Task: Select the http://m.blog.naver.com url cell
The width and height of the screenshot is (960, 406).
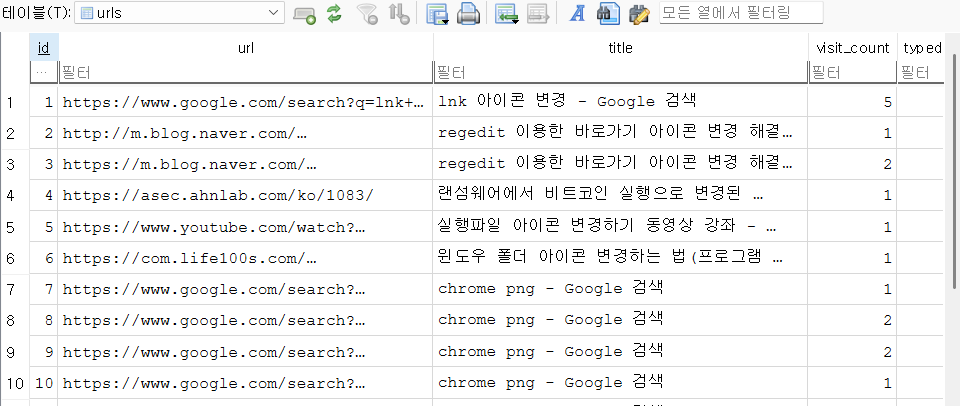Action: tap(246, 133)
